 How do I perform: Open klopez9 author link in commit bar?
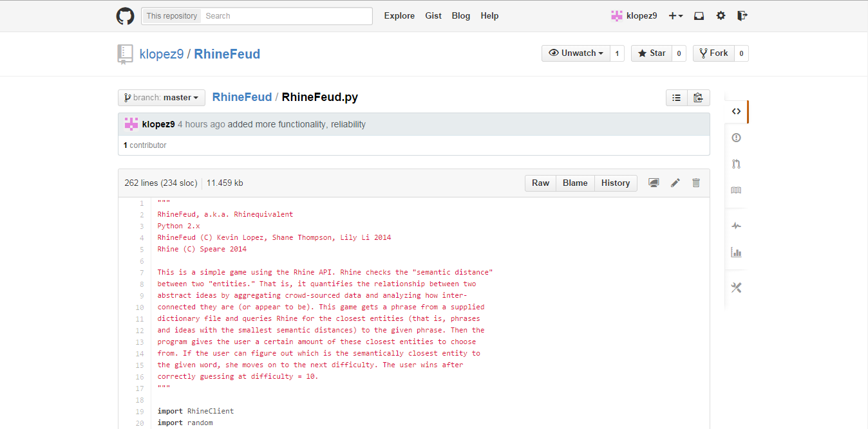[x=158, y=124]
